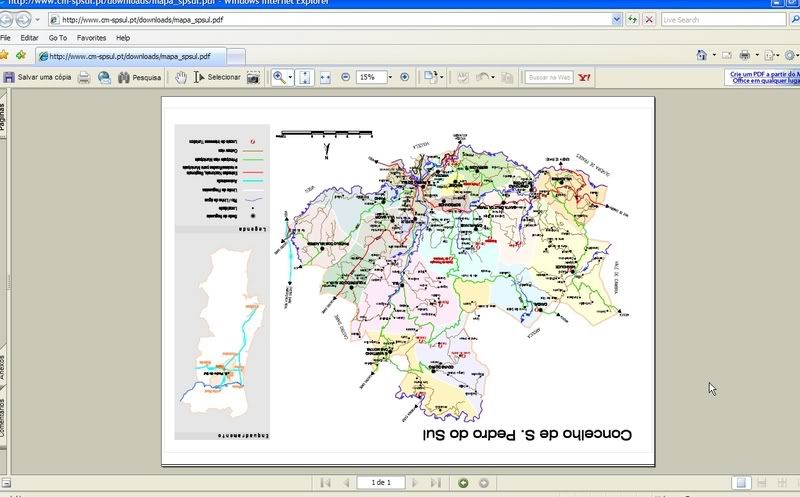Click the Live Search box
800x497 pixels.
tap(723, 19)
